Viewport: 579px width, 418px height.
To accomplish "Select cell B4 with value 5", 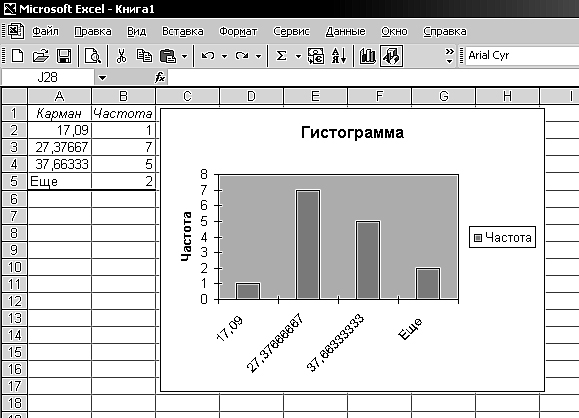I will 123,164.
